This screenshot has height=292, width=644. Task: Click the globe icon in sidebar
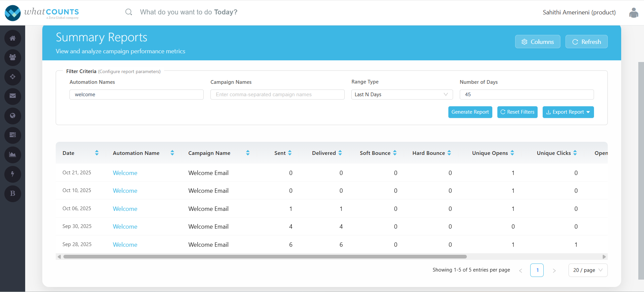[13, 116]
